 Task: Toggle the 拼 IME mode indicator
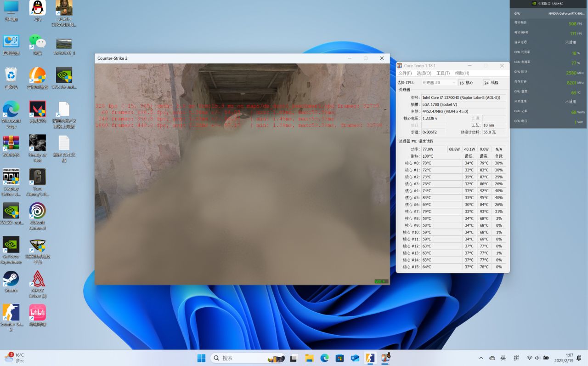click(516, 358)
